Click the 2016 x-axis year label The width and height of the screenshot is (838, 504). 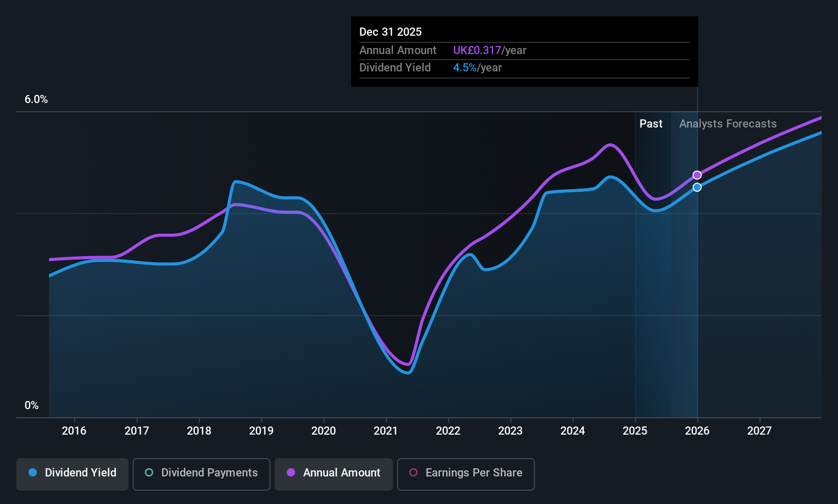pyautogui.click(x=74, y=431)
